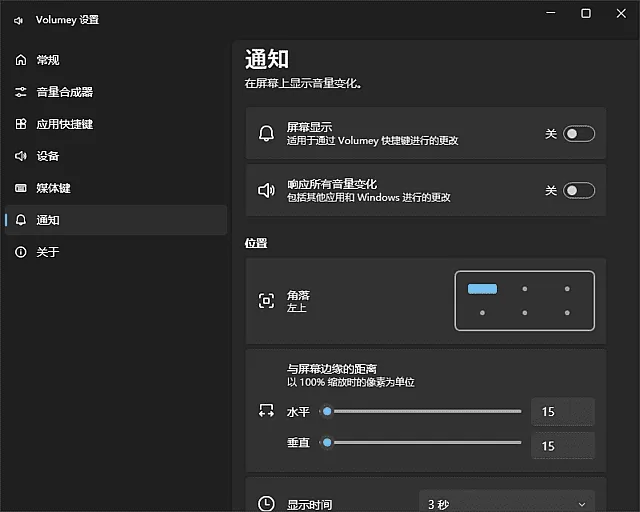The width and height of the screenshot is (640, 512).
Task: Minimize the Volumey 设置 window
Action: pos(551,13)
